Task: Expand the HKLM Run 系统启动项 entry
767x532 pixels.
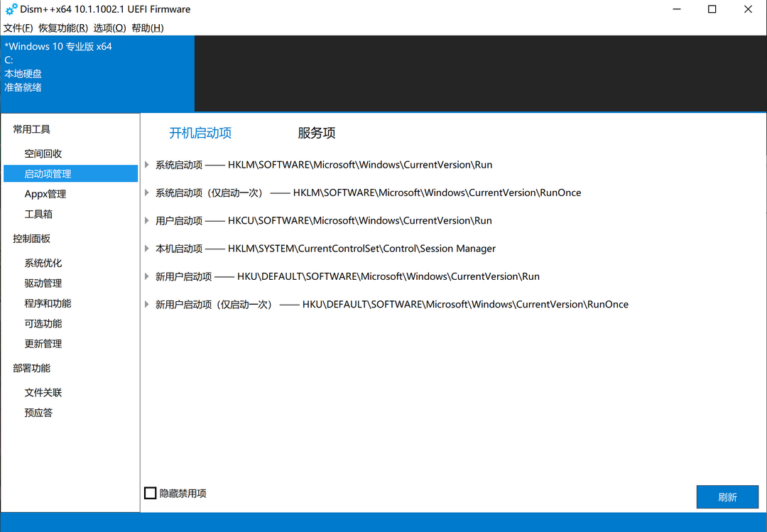Action: tap(147, 164)
